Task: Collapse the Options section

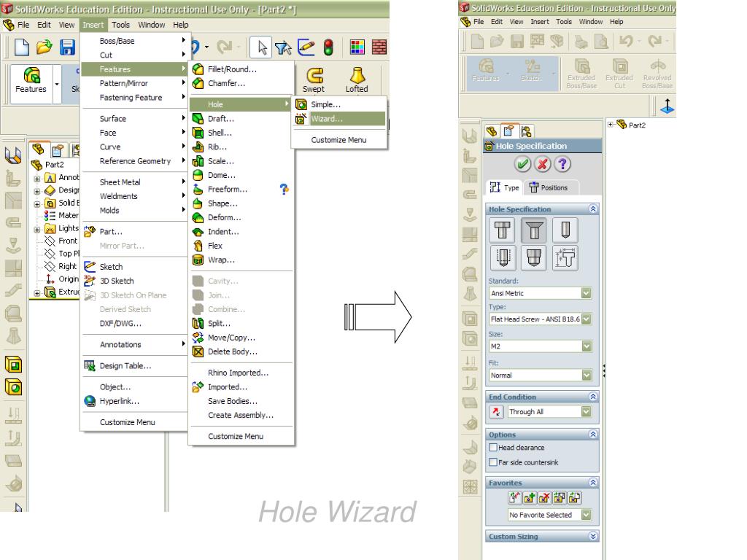Action: point(593,435)
